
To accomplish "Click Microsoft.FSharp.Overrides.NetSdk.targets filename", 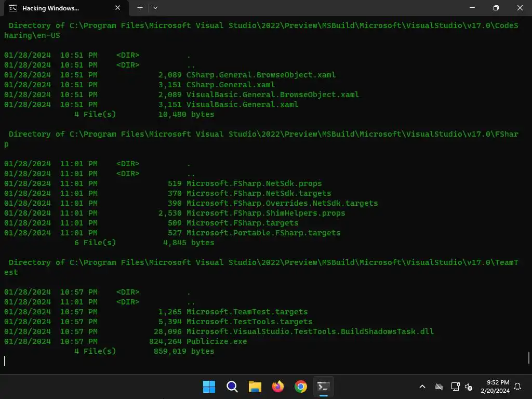I will coord(282,203).
